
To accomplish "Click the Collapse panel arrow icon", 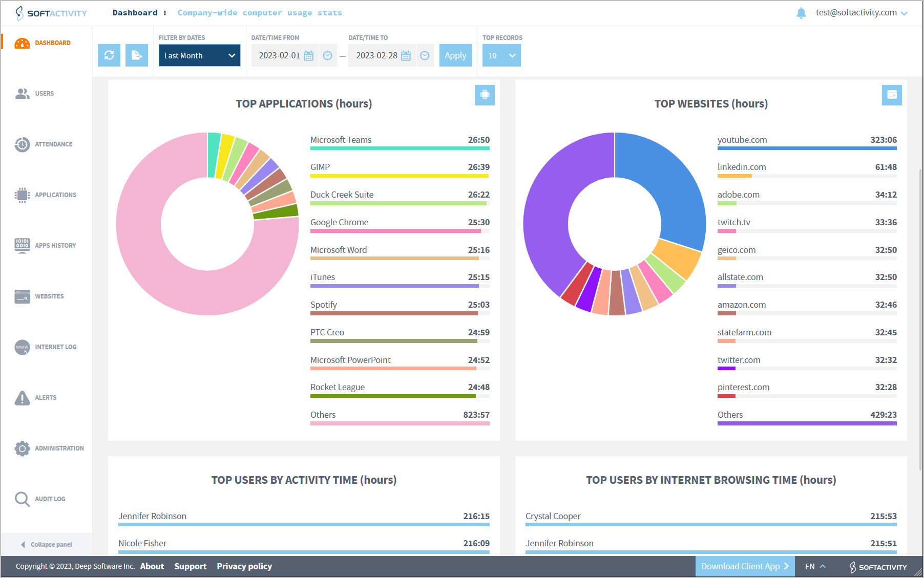I will (x=23, y=545).
